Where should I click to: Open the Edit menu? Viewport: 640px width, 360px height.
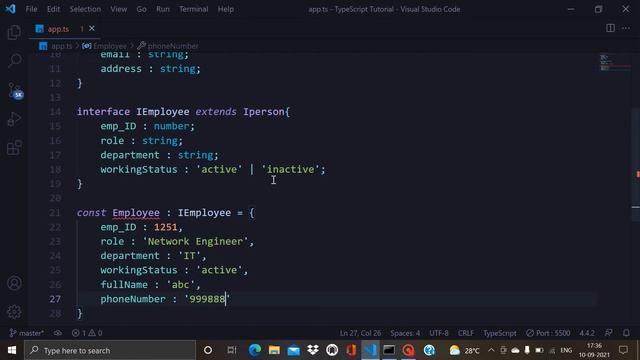click(53, 9)
